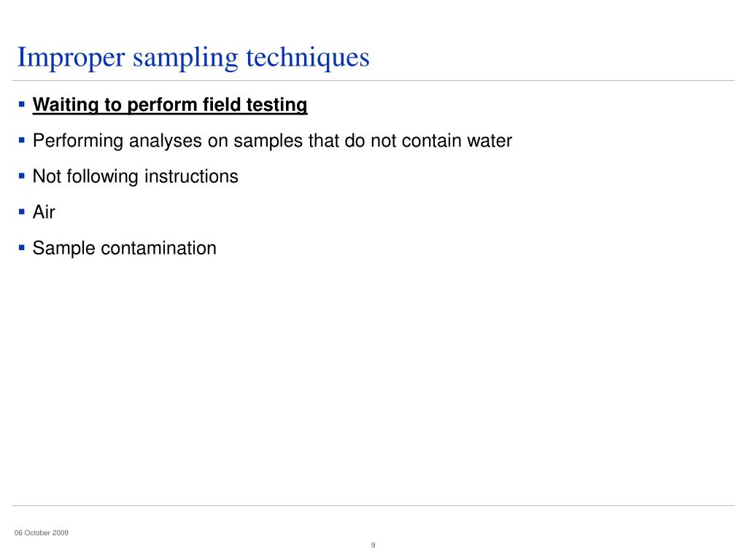Click the word 'techniques' in the title

click(x=308, y=58)
